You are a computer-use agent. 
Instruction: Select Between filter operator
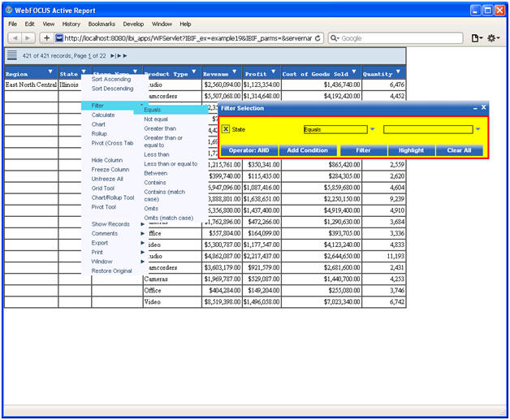(155, 173)
